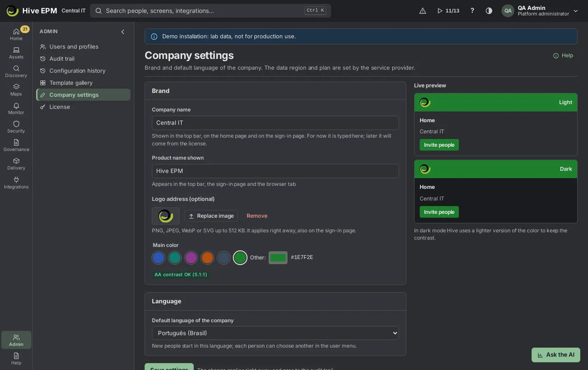Open Help at bottom of left rail
Viewport: 588px width, 370px height.
[x=16, y=358]
